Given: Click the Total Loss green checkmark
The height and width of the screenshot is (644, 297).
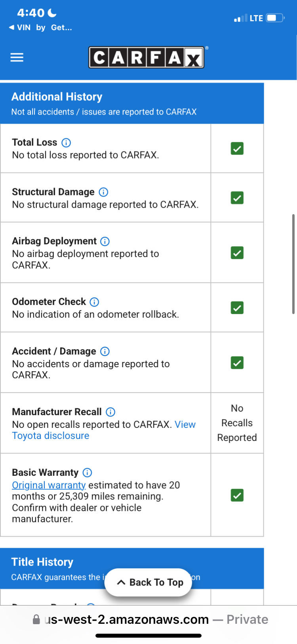Looking at the screenshot, I should point(237,148).
